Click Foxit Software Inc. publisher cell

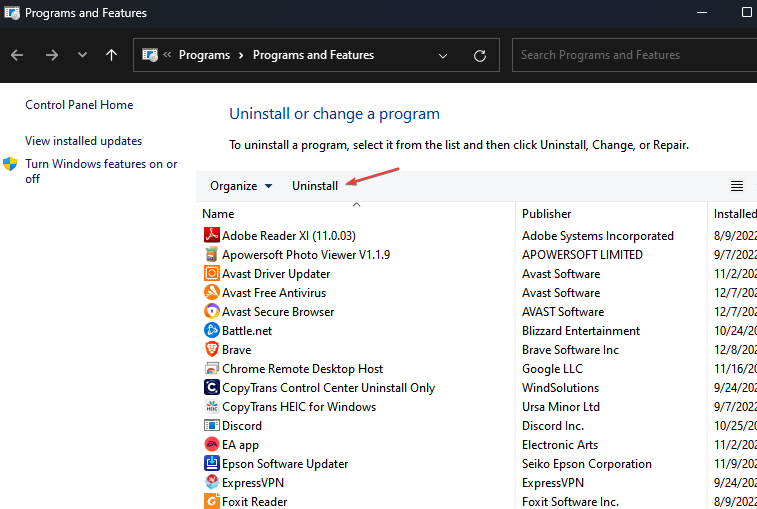pyautogui.click(x=570, y=502)
